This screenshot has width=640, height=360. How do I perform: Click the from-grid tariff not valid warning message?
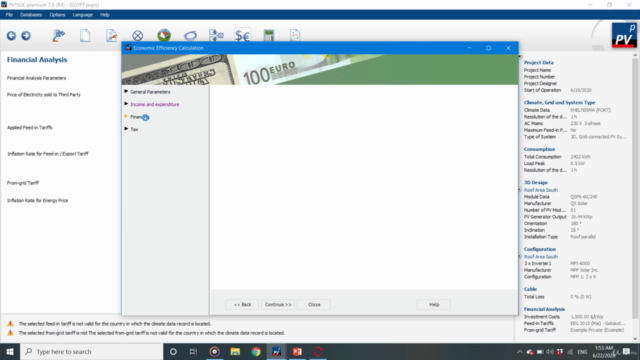coord(151,333)
